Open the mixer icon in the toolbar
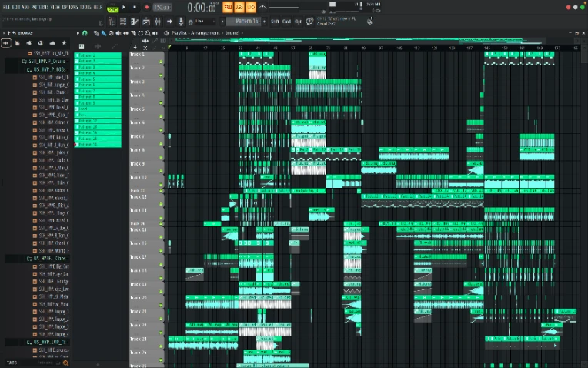Image resolution: width=588 pixels, height=368 pixels. [x=156, y=22]
